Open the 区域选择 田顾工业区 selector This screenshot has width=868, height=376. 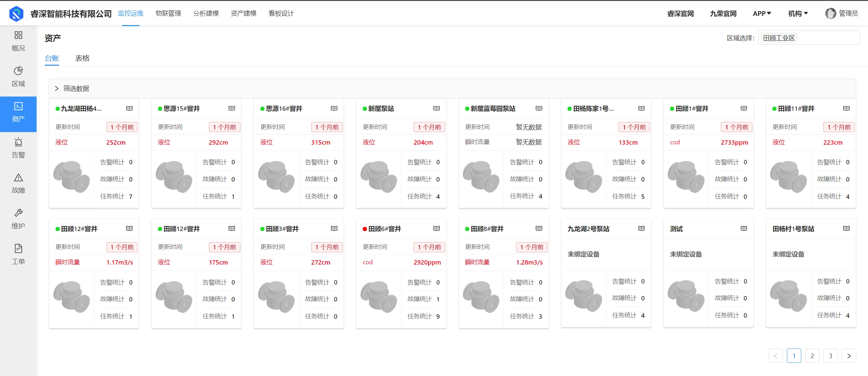(x=809, y=38)
